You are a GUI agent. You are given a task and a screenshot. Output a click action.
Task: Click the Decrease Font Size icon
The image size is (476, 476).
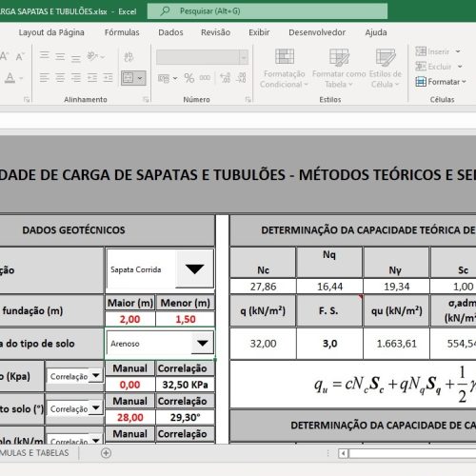[x=20, y=56]
